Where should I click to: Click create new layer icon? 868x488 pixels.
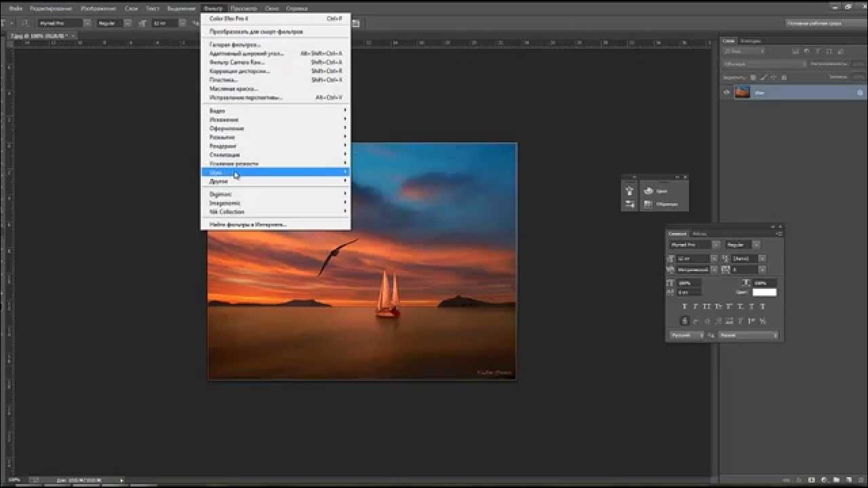[x=849, y=480]
